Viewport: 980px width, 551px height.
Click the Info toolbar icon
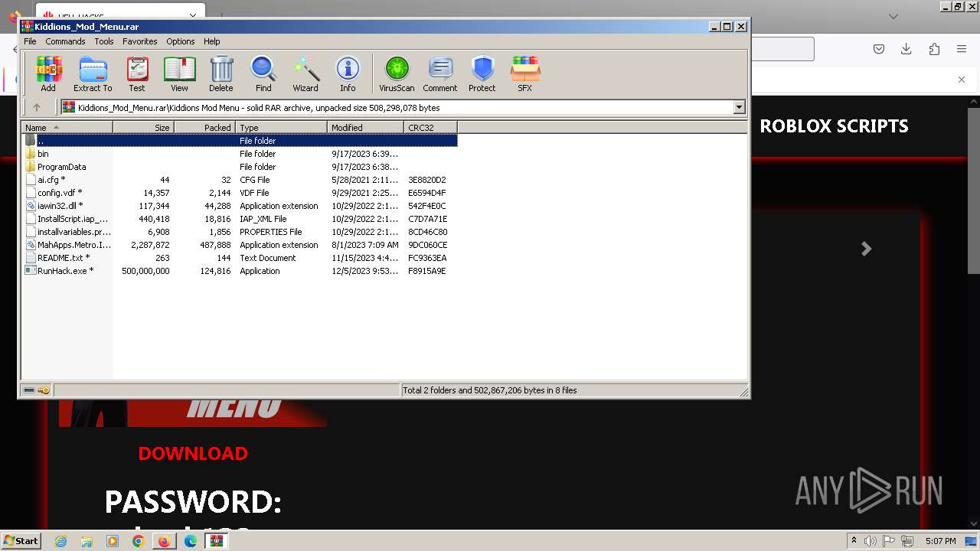(x=348, y=74)
